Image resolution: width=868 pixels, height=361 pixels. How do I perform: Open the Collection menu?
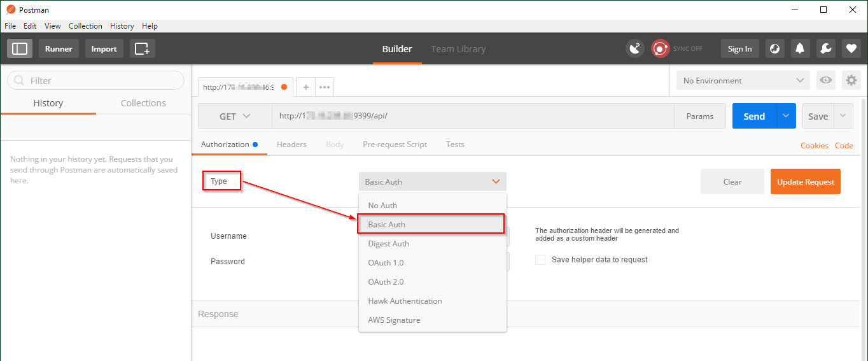(85, 26)
